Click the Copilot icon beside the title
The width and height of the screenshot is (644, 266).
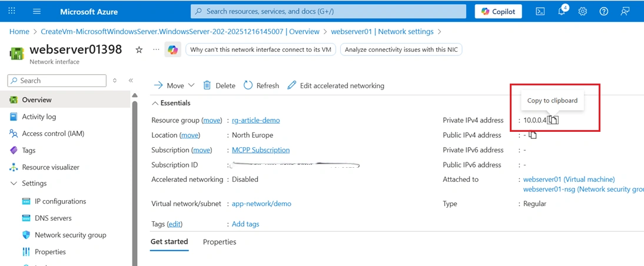click(172, 49)
